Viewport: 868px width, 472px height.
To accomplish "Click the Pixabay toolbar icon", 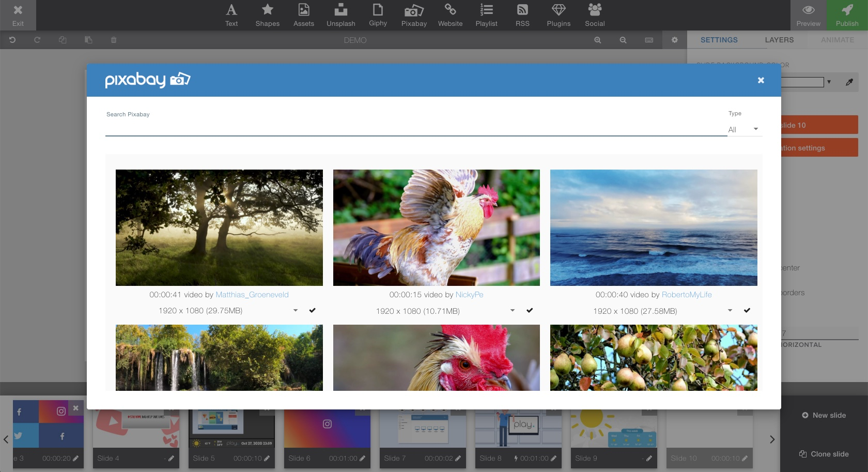I will coord(414,16).
